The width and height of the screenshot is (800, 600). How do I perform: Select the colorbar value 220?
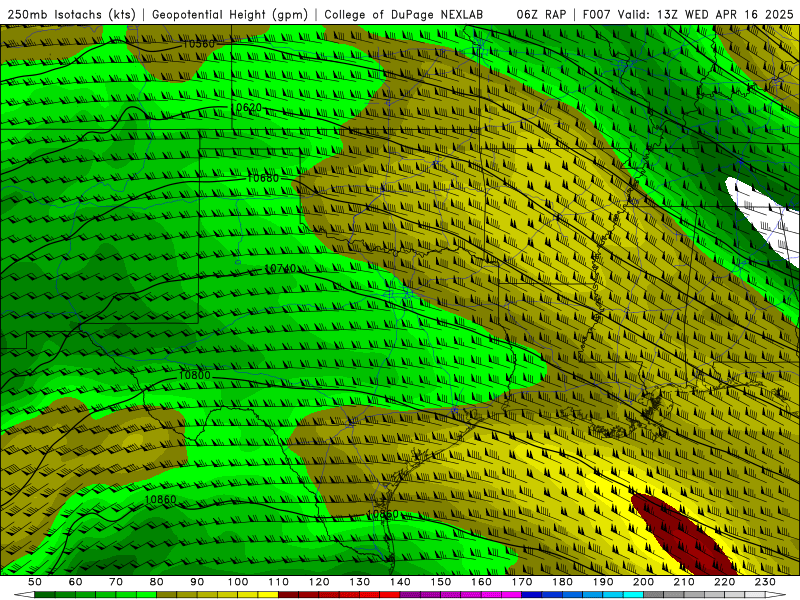click(725, 582)
